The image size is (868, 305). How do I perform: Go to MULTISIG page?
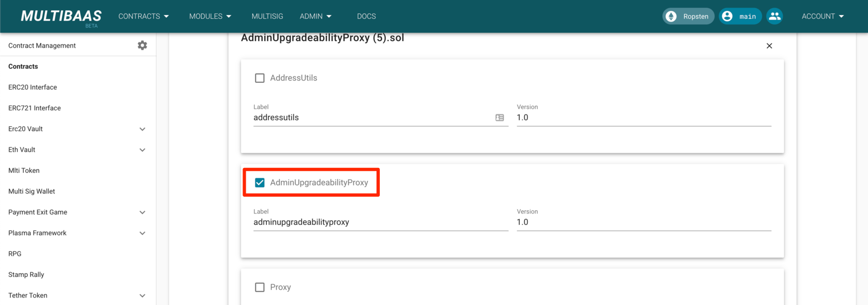pyautogui.click(x=267, y=16)
